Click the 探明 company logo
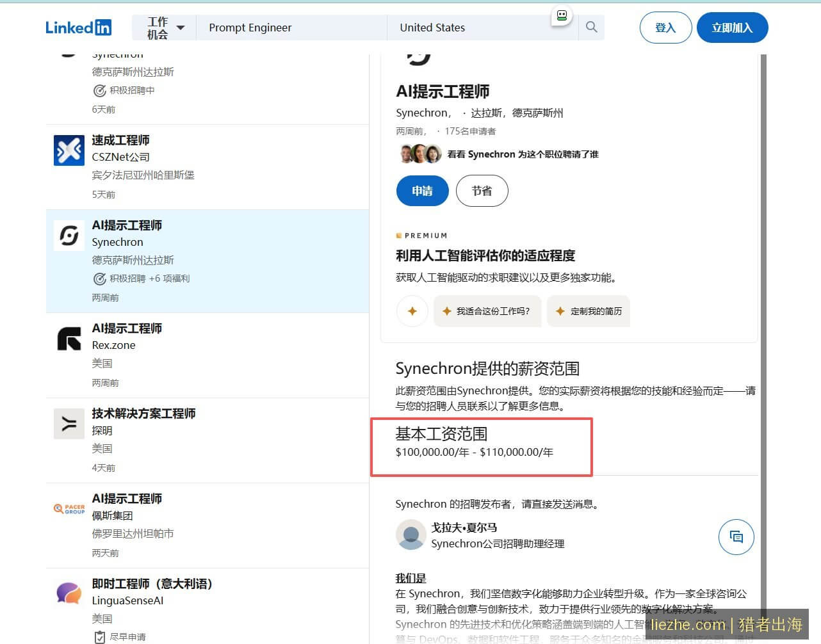Viewport: 821px width, 644px height. [69, 424]
